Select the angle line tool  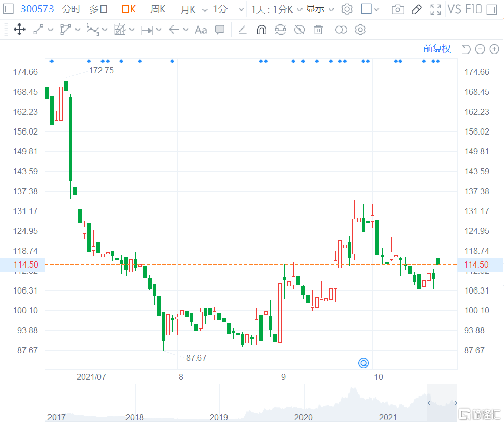(243, 30)
